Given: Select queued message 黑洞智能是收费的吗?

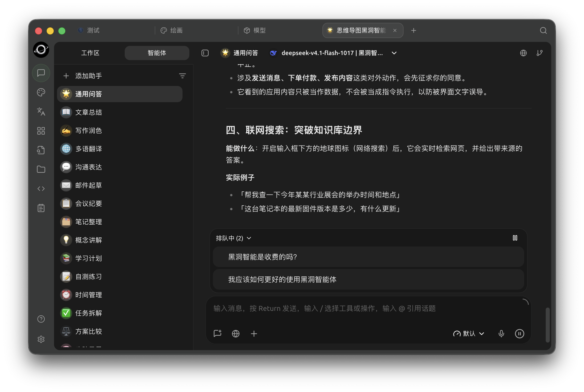Looking at the screenshot, I should pyautogui.click(x=368, y=257).
